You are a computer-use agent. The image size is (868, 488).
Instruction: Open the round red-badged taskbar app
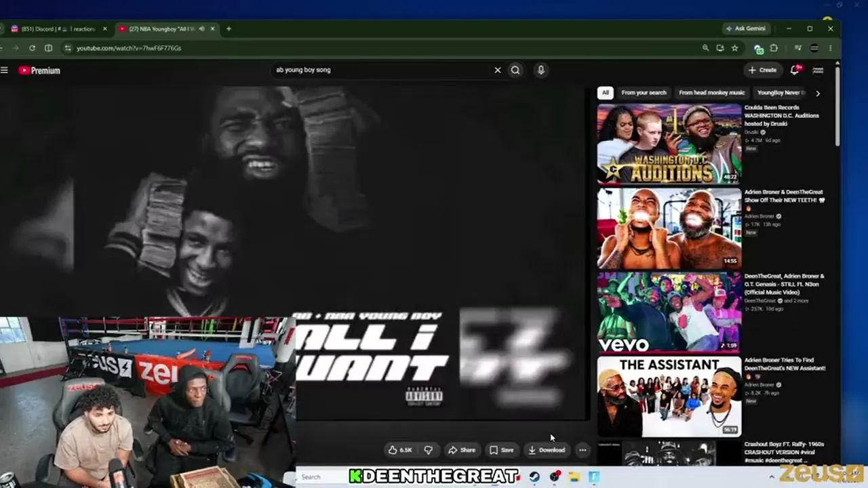coord(554,476)
